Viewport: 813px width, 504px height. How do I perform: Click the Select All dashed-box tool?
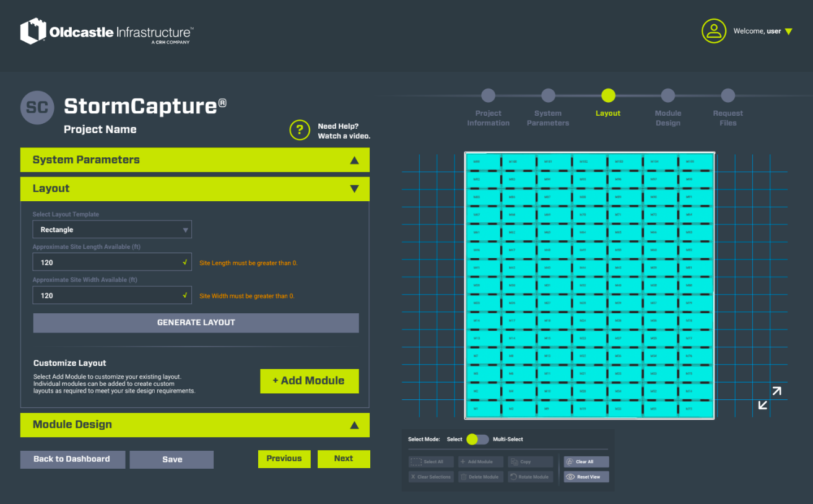(x=431, y=462)
